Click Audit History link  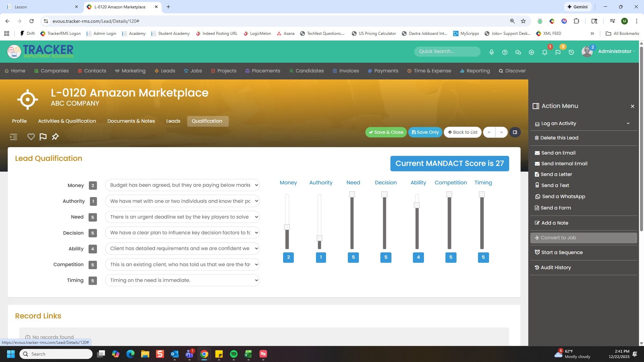tap(555, 267)
